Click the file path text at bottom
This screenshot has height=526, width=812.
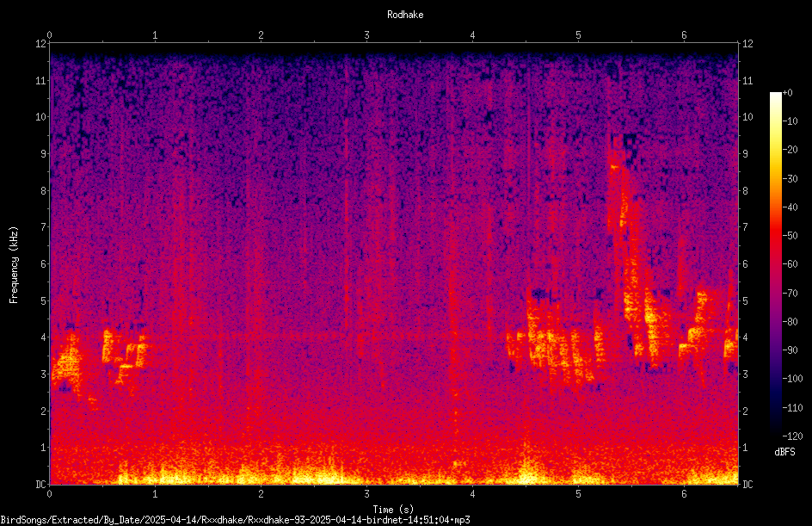click(235, 519)
